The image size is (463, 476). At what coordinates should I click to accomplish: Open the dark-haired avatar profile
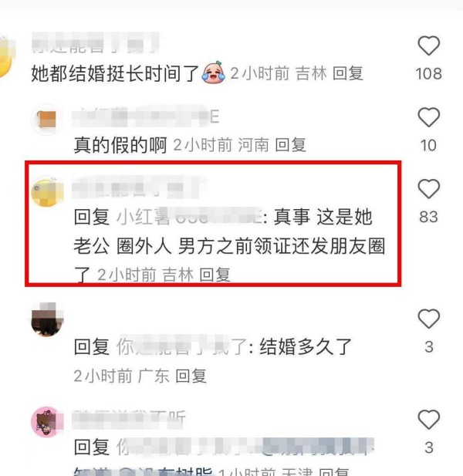coord(47,319)
